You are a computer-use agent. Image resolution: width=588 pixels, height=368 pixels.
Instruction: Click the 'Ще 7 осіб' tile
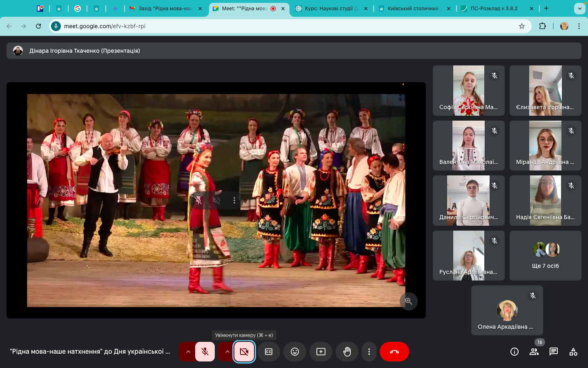pos(545,256)
